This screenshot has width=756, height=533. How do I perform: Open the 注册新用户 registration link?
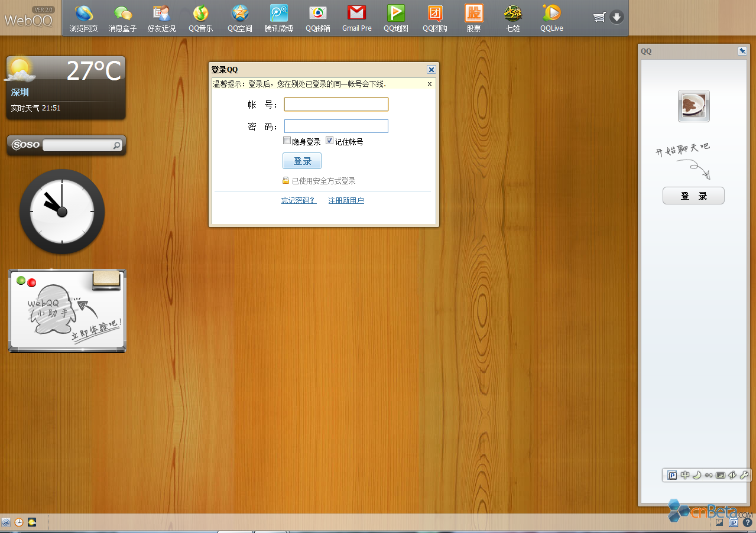346,200
